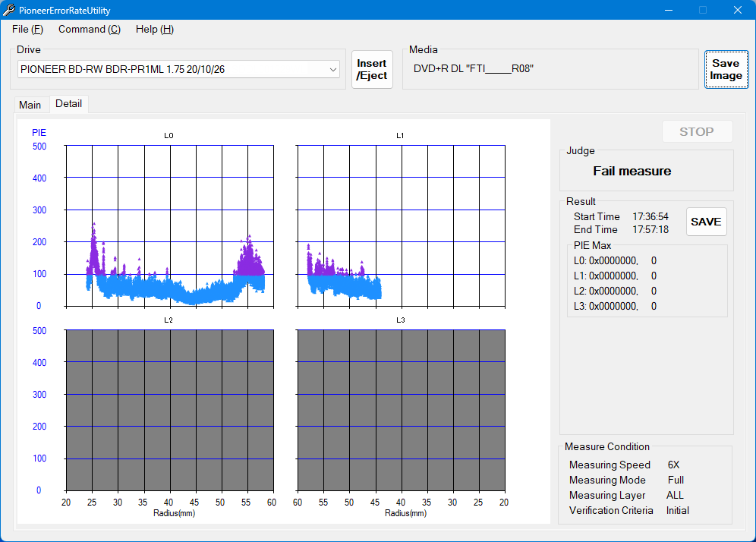Click the Radius(mm) label under L3 graph

point(405,513)
